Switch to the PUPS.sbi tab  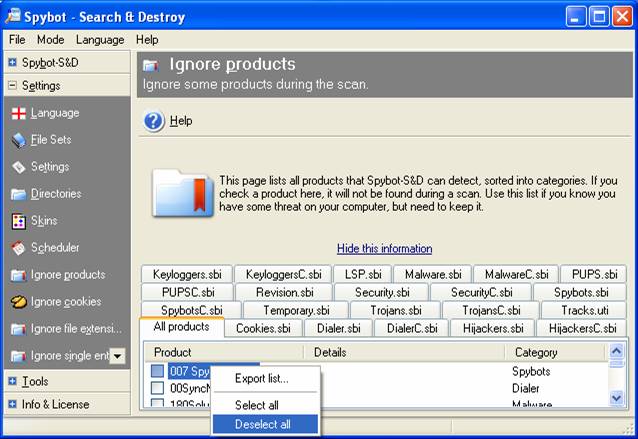tap(594, 274)
